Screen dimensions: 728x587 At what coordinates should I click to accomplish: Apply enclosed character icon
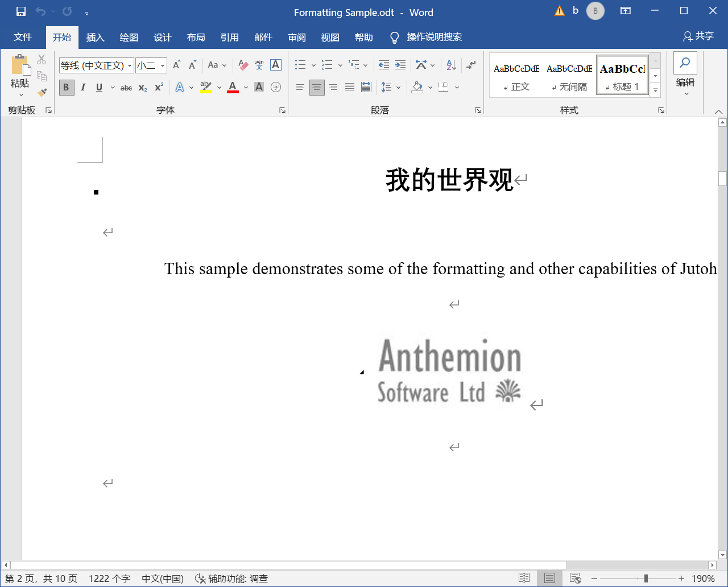[276, 87]
